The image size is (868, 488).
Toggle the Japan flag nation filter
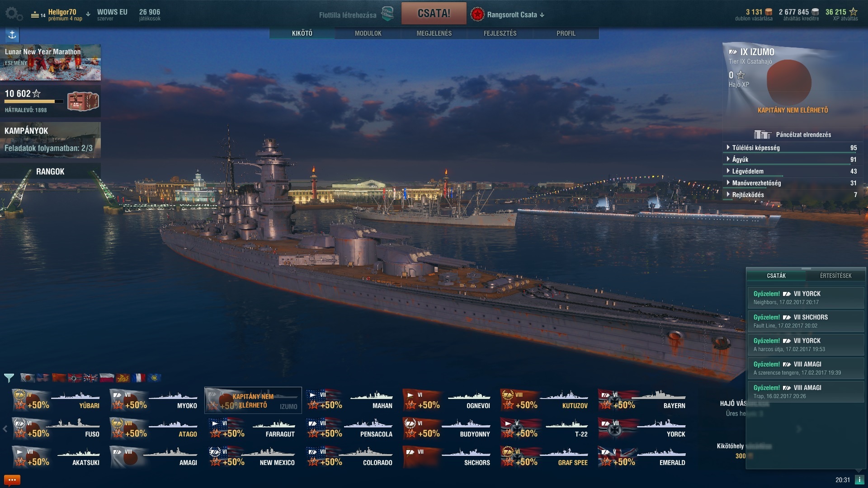point(28,378)
